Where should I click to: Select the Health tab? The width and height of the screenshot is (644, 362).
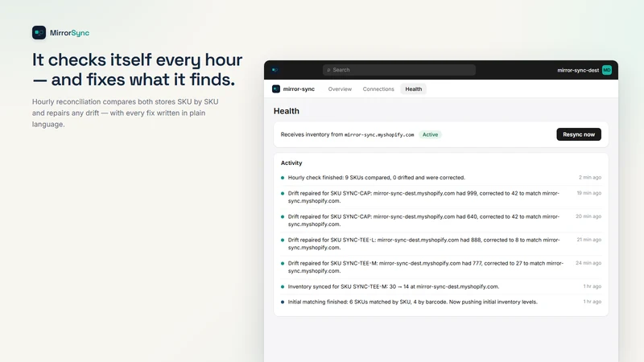(x=413, y=89)
